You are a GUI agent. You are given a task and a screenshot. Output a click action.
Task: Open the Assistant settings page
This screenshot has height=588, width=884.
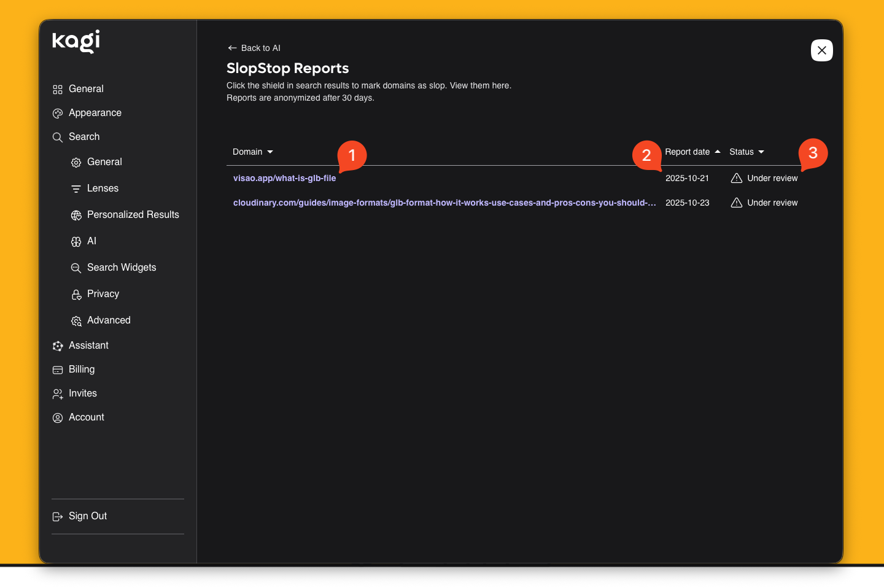(88, 346)
